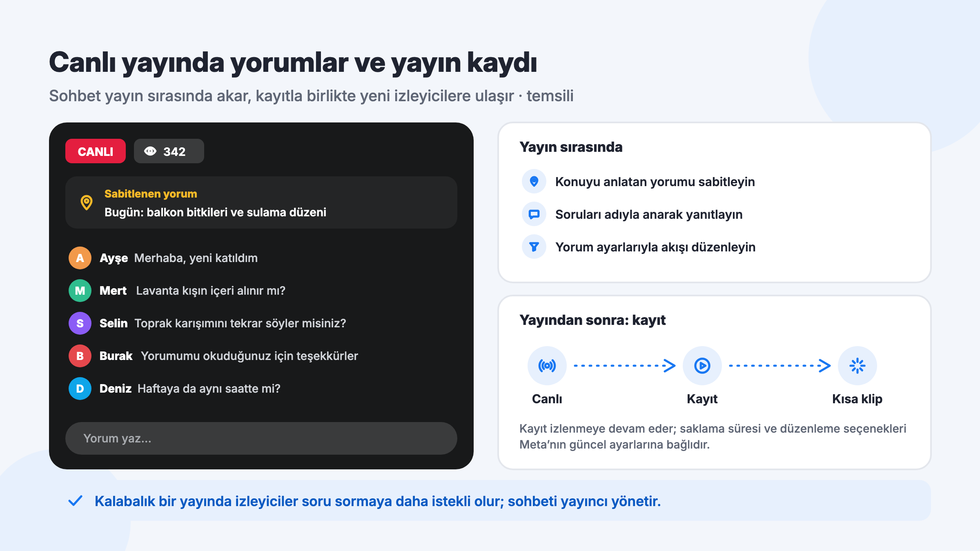The image size is (980, 551).
Task: Click Deniz's blue avatar icon
Action: (x=80, y=389)
